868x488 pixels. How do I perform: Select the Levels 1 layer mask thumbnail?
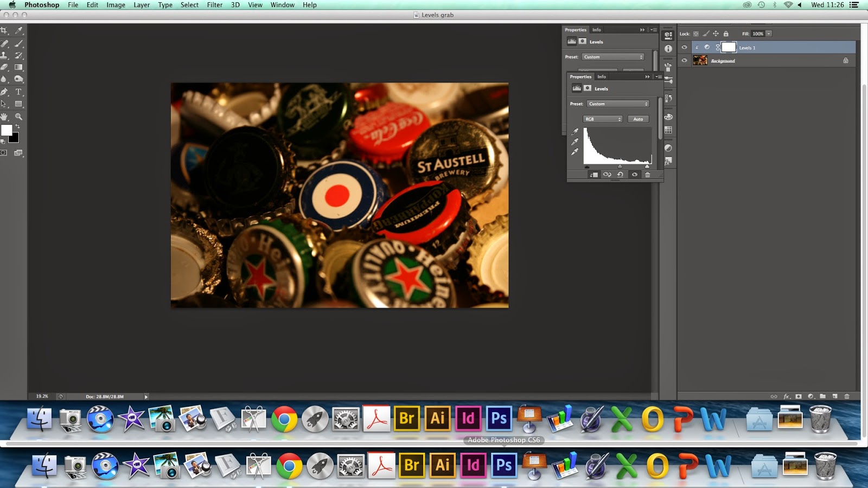click(729, 47)
